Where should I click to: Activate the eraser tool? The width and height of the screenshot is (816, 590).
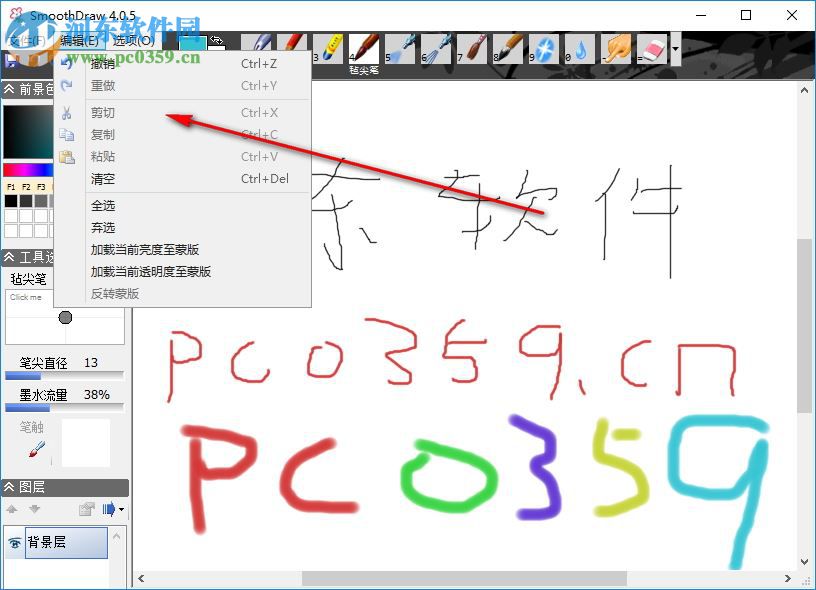pos(651,47)
